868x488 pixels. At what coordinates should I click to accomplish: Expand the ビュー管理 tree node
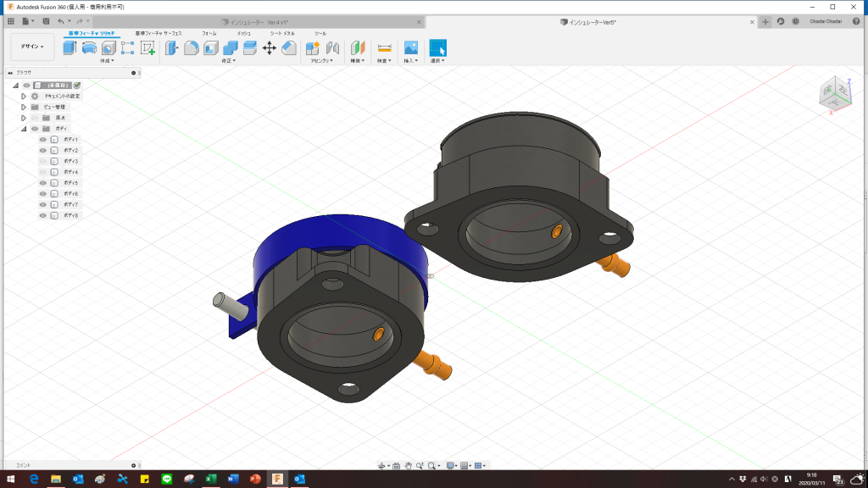pyautogui.click(x=23, y=107)
